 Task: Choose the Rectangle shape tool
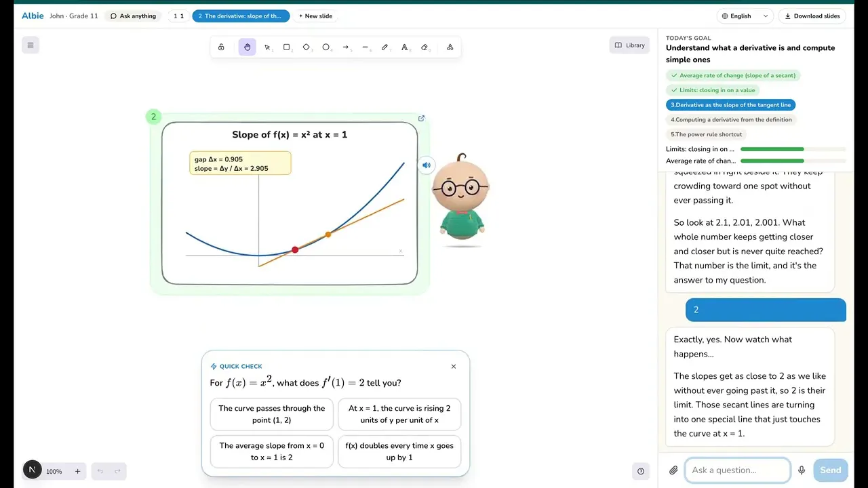(287, 47)
